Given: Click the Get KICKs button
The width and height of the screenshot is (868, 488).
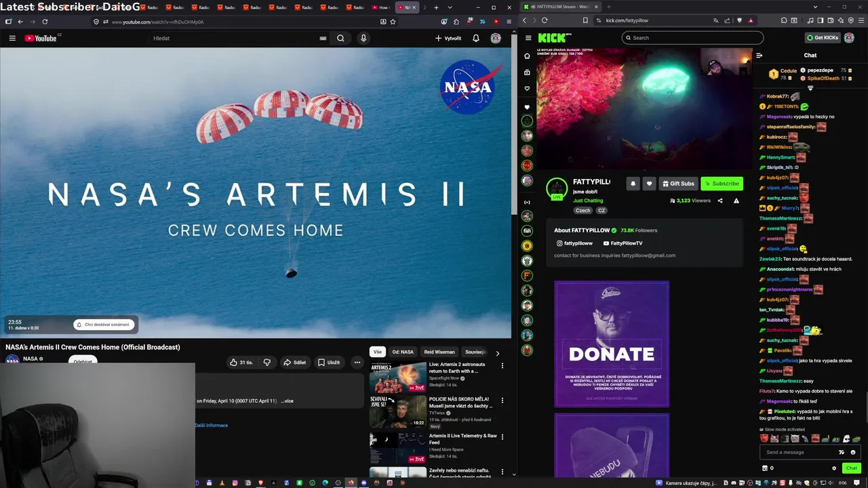Looking at the screenshot, I should [823, 38].
